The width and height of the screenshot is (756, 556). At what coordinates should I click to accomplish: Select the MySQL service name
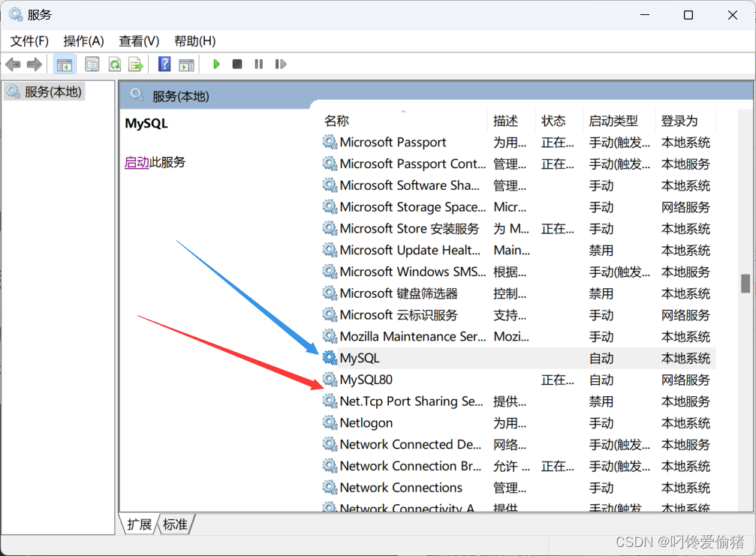[360, 358]
